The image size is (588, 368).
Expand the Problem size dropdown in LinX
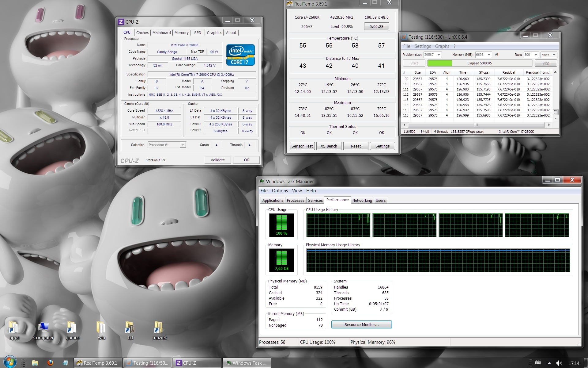click(439, 55)
